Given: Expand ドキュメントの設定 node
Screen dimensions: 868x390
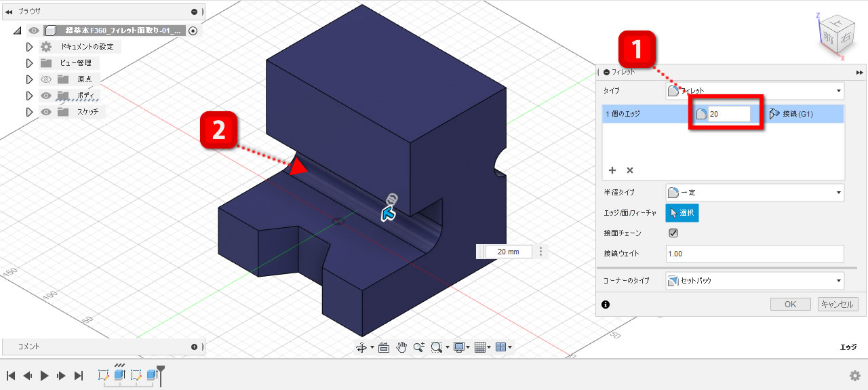Looking at the screenshot, I should pos(29,47).
